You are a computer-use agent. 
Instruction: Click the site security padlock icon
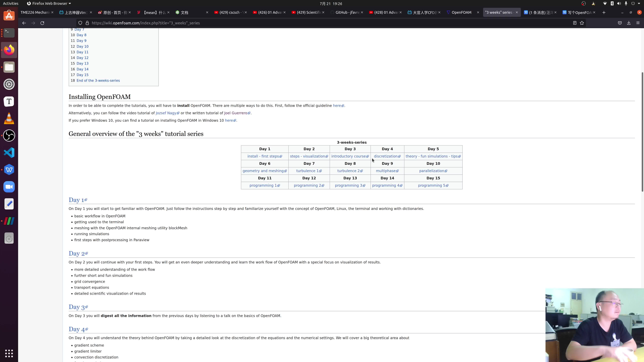[87, 23]
